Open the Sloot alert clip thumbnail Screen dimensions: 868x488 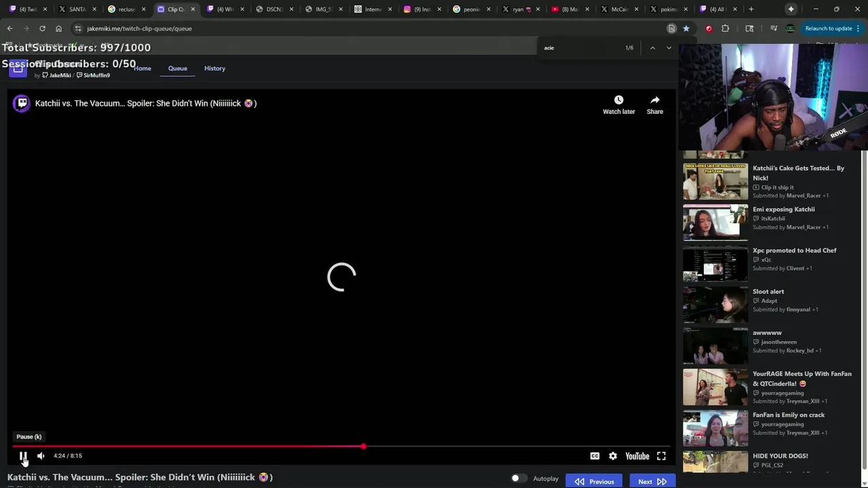click(x=715, y=304)
